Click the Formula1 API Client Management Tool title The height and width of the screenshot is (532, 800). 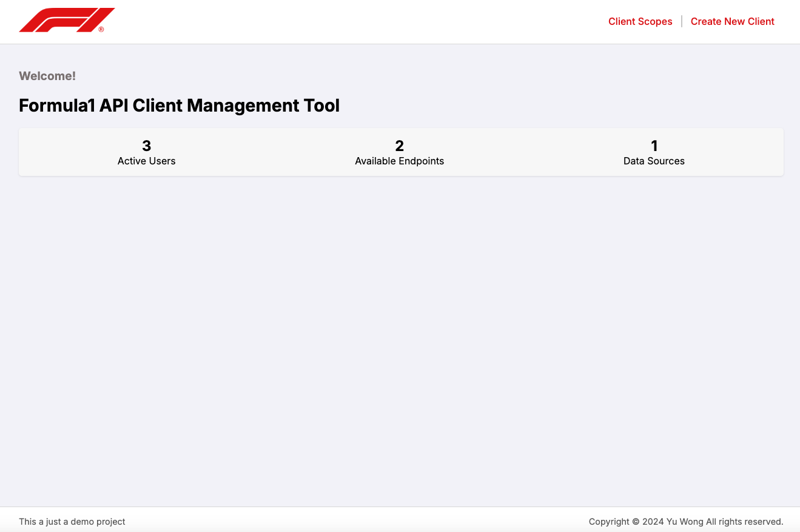[x=179, y=106]
